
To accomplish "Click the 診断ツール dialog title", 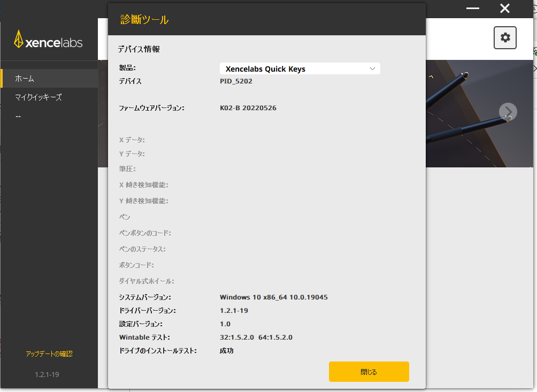I will click(144, 19).
